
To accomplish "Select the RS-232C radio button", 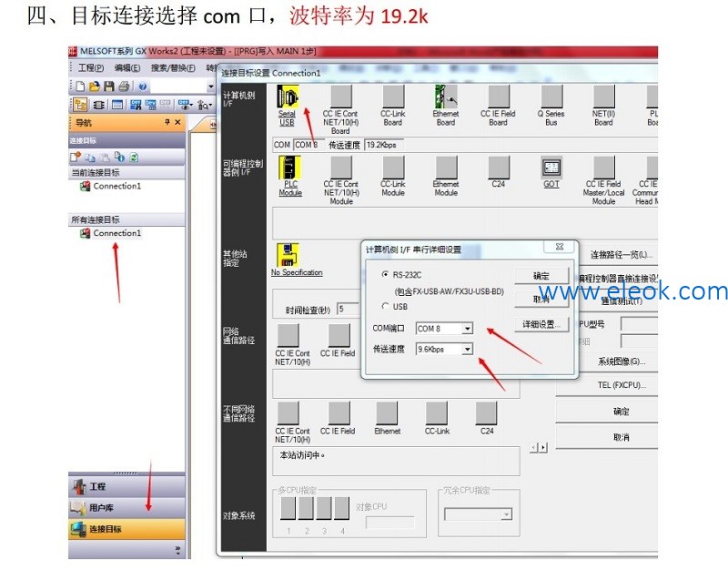I will [x=385, y=274].
